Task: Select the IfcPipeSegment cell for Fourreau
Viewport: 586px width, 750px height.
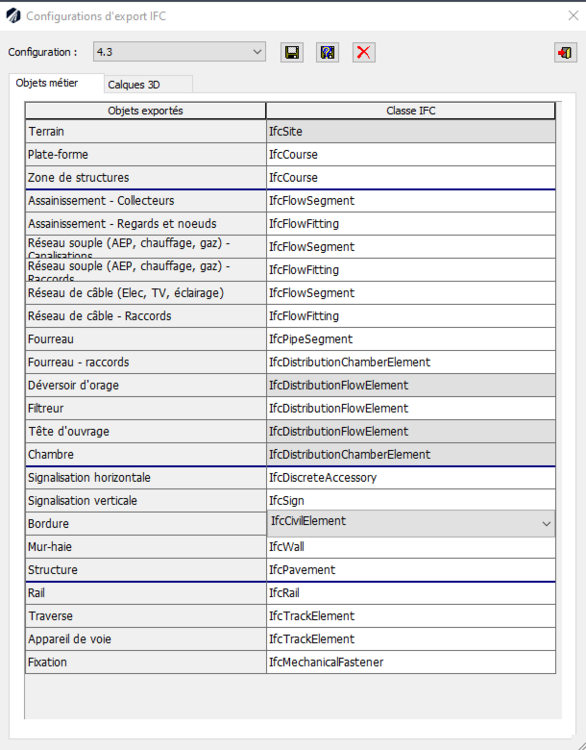Action: point(411,339)
